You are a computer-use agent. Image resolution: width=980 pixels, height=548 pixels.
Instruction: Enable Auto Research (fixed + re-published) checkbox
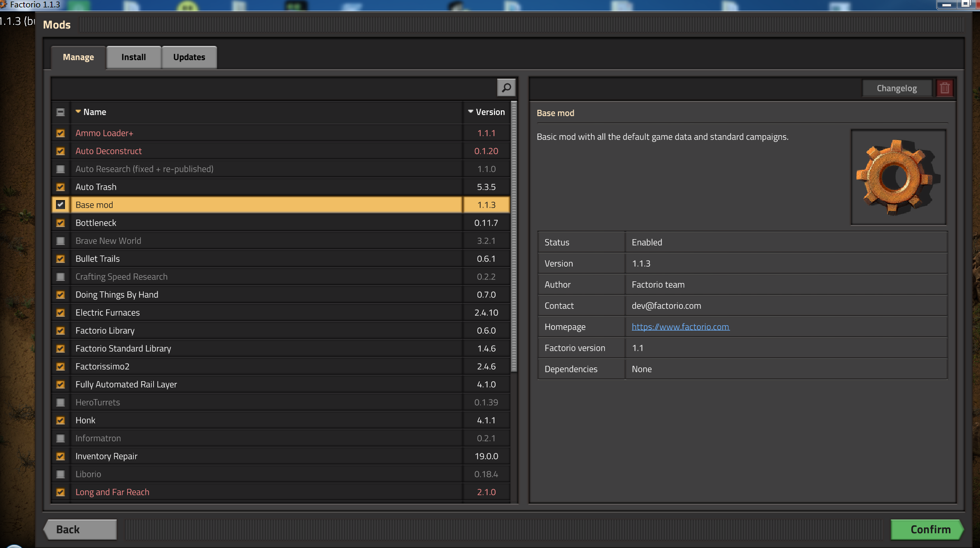click(x=61, y=169)
